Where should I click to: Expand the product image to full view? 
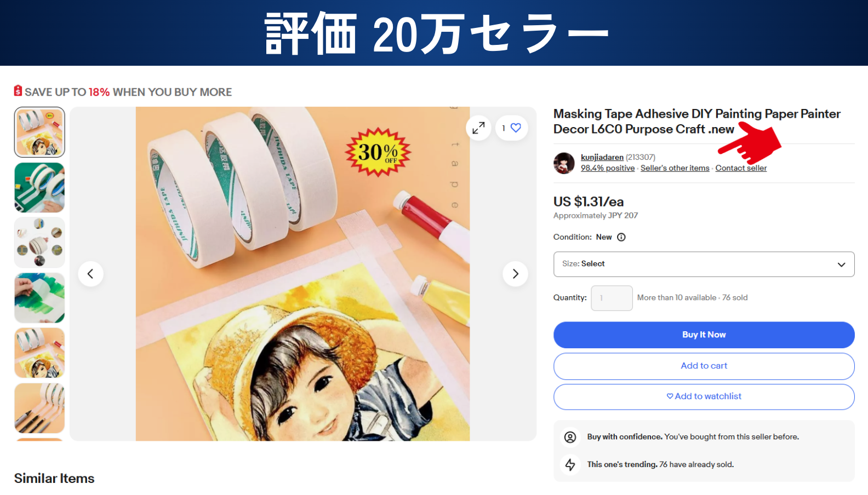coord(478,128)
